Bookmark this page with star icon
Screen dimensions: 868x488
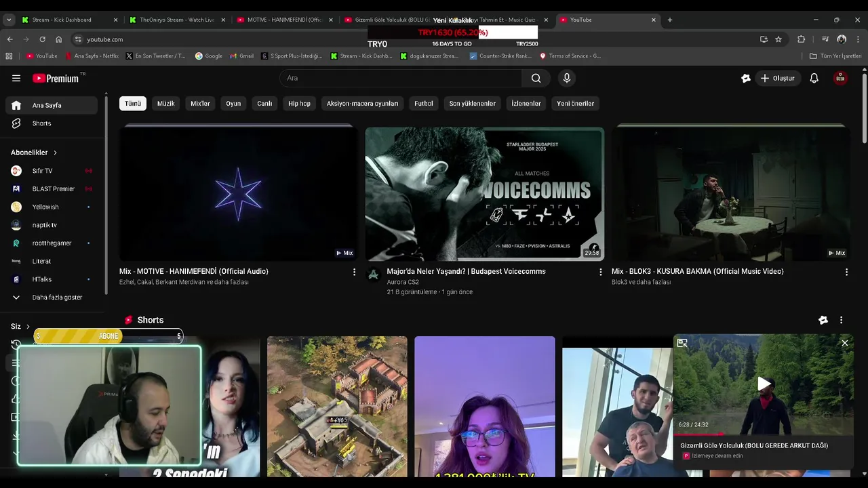tap(778, 39)
